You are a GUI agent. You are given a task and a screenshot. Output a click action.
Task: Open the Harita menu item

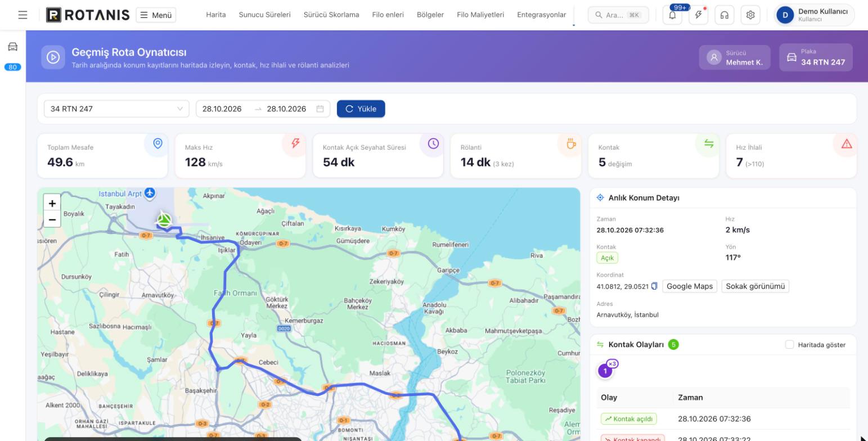click(215, 15)
